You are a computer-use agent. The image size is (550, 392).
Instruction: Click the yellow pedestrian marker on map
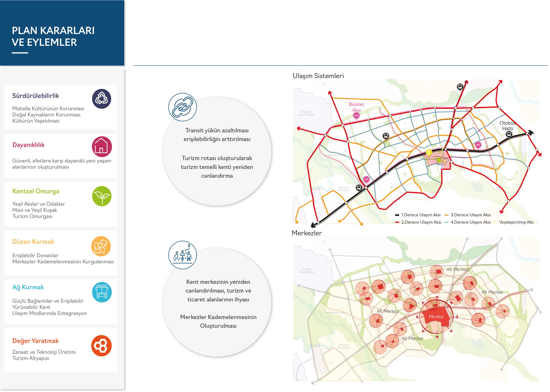click(429, 152)
